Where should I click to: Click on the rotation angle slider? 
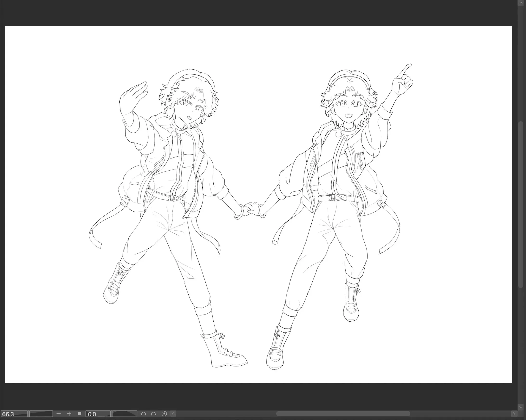(125, 414)
